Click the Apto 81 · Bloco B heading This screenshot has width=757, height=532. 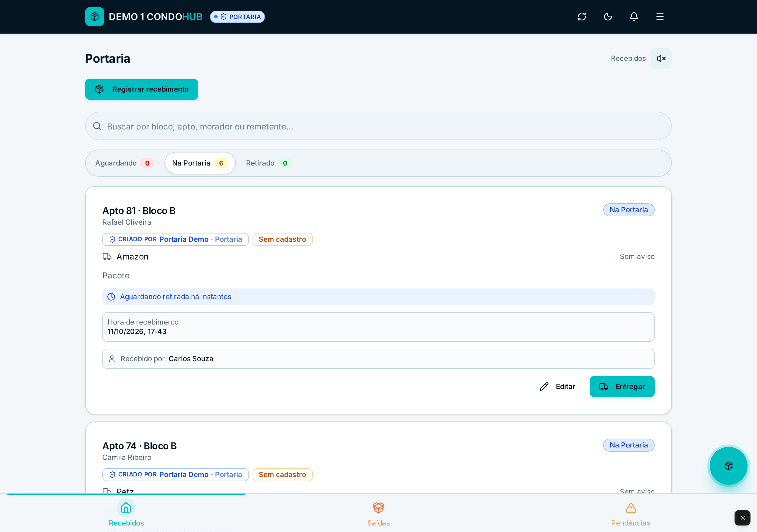(x=139, y=210)
